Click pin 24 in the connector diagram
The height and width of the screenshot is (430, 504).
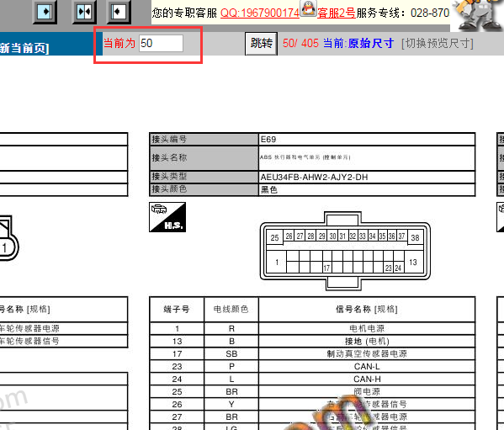click(398, 268)
